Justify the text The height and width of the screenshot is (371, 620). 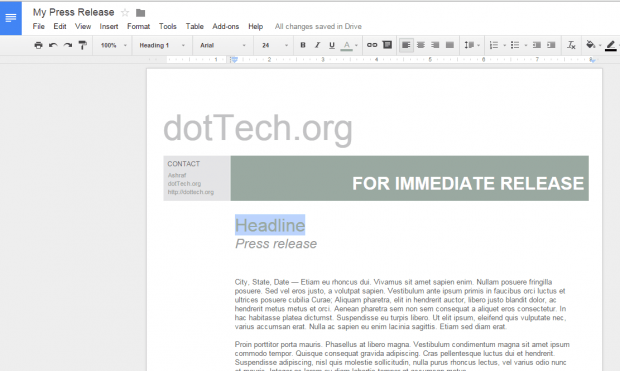coord(450,45)
